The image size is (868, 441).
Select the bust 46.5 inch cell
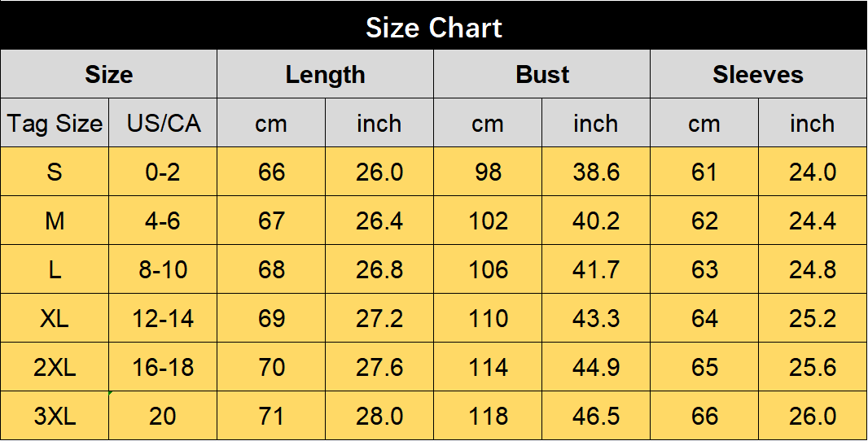pos(596,416)
